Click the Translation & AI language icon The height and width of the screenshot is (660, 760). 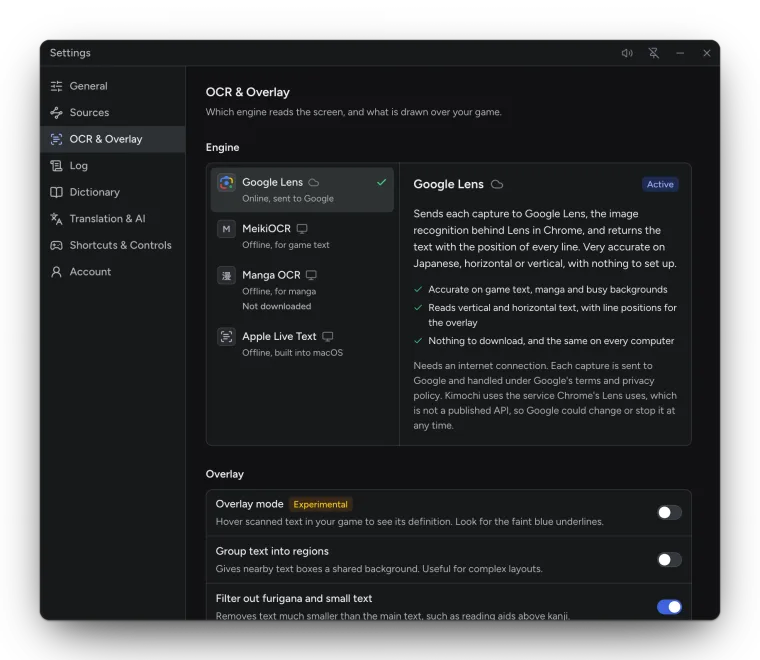click(x=56, y=219)
